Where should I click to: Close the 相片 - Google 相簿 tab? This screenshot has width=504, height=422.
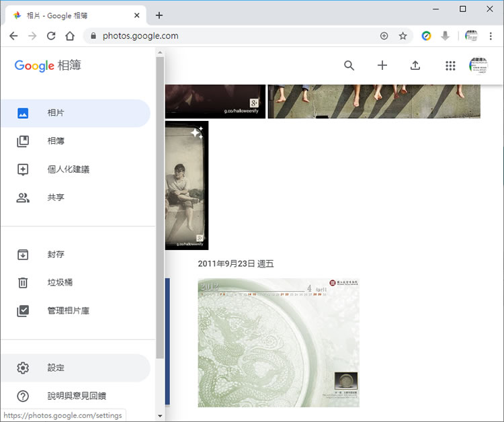(136, 15)
